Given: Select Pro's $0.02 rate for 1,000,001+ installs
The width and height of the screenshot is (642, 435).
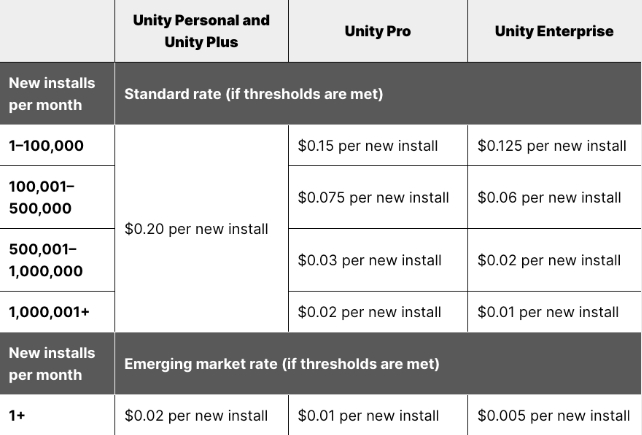Looking at the screenshot, I should [x=369, y=312].
